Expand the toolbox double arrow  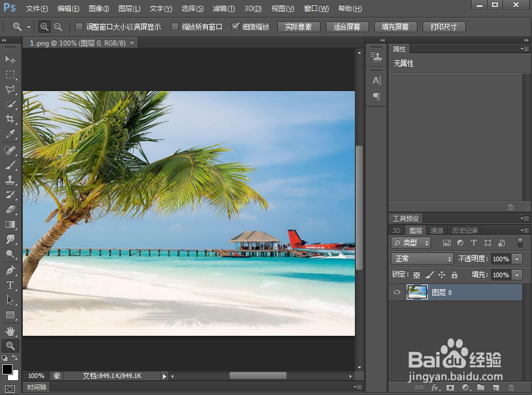[x=4, y=40]
